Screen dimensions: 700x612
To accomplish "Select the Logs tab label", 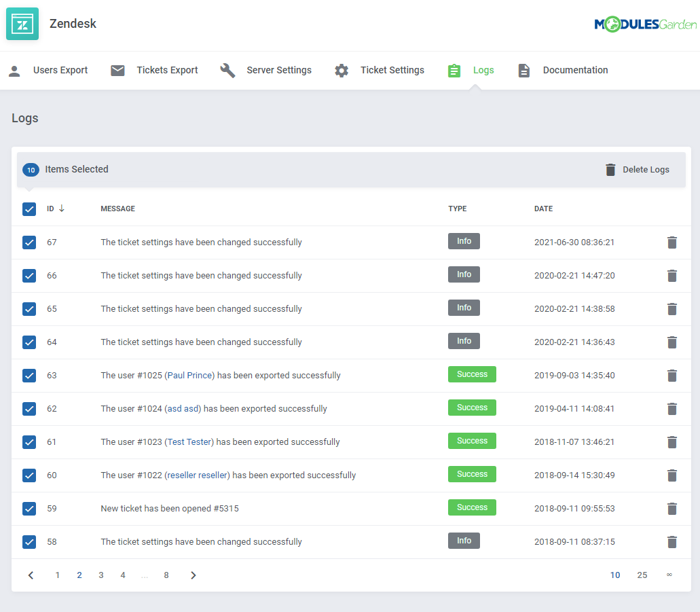I will (x=483, y=70).
